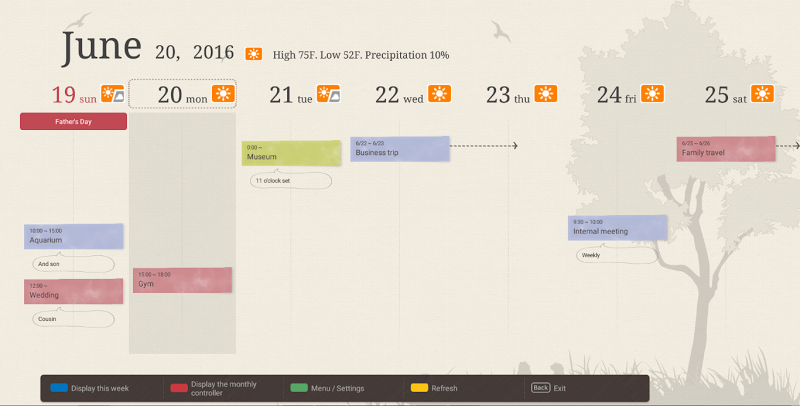Select the Museum event on Tuesday

pyautogui.click(x=291, y=153)
